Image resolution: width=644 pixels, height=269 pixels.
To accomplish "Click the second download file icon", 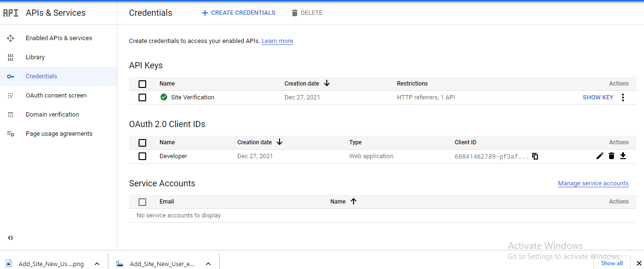I will (x=120, y=264).
